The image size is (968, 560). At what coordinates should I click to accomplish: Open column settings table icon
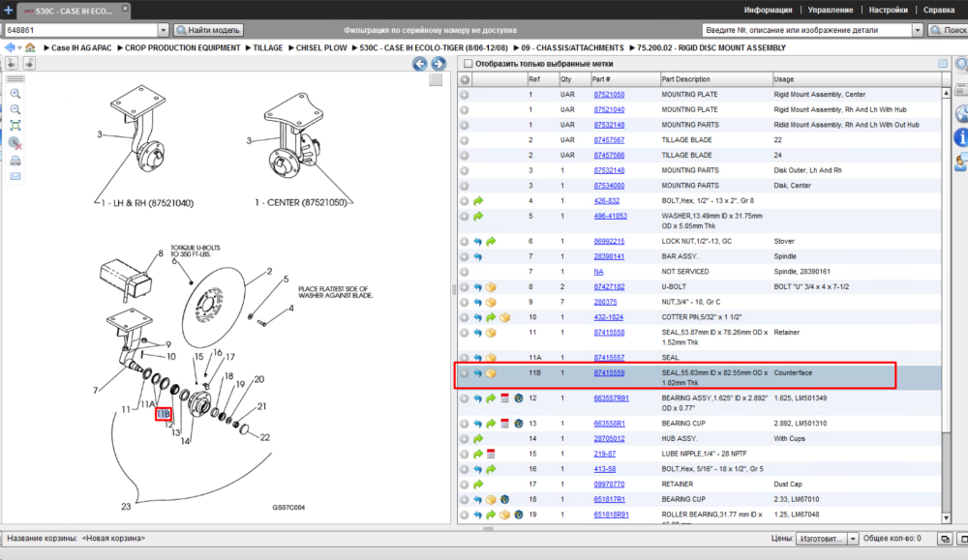(943, 64)
